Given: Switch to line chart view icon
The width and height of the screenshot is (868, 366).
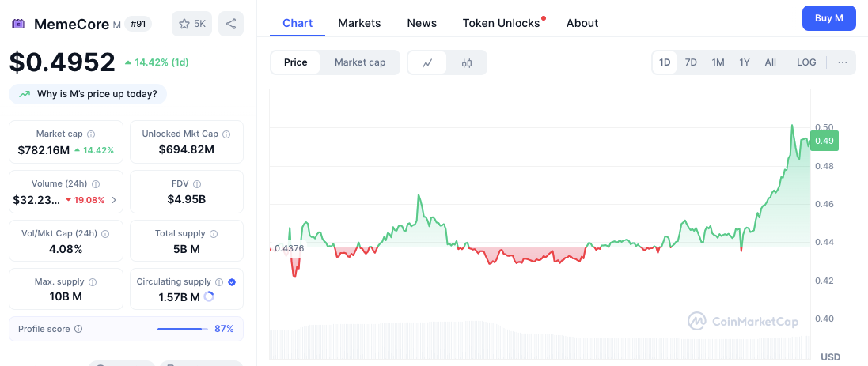Looking at the screenshot, I should point(427,62).
